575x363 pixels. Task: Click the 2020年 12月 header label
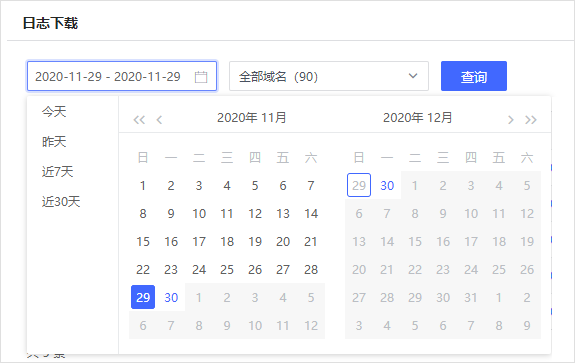(418, 118)
